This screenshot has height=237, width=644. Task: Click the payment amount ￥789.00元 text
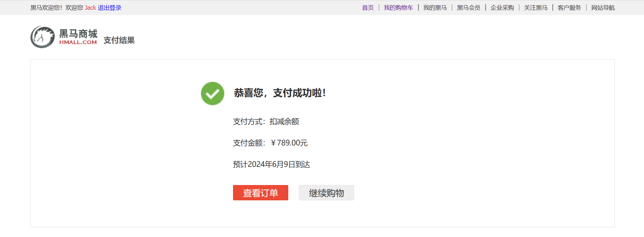click(x=289, y=143)
